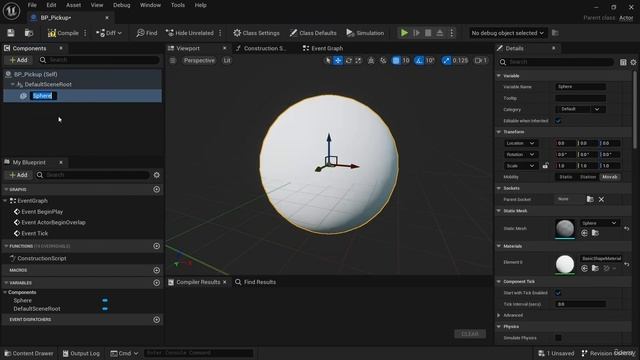Open the Tools menu

[x=178, y=5]
